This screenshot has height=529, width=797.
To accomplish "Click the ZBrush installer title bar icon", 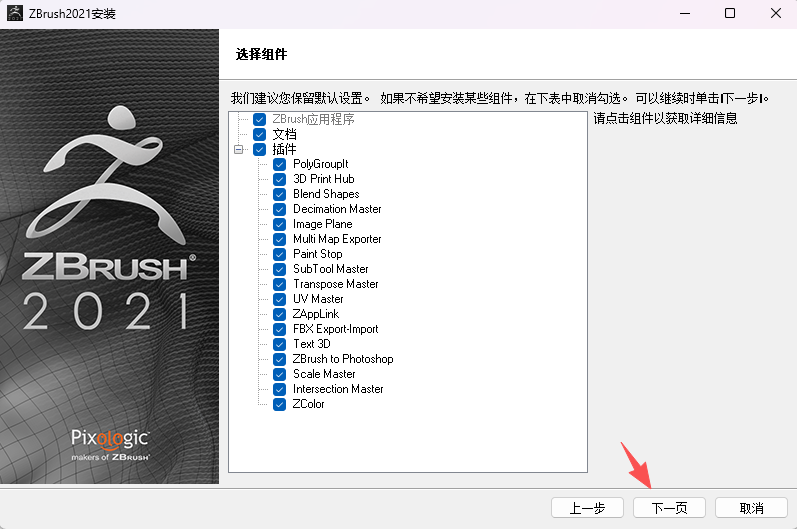I will tap(15, 13).
